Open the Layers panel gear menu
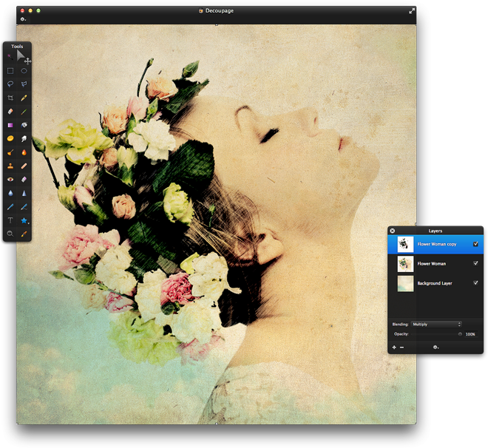The width and height of the screenshot is (488, 448). click(x=436, y=347)
